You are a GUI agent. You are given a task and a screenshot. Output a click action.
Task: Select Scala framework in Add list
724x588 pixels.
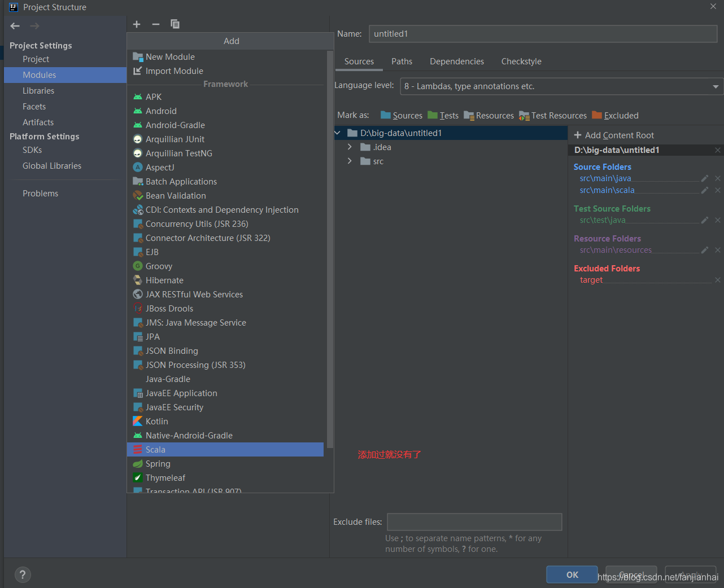point(225,450)
